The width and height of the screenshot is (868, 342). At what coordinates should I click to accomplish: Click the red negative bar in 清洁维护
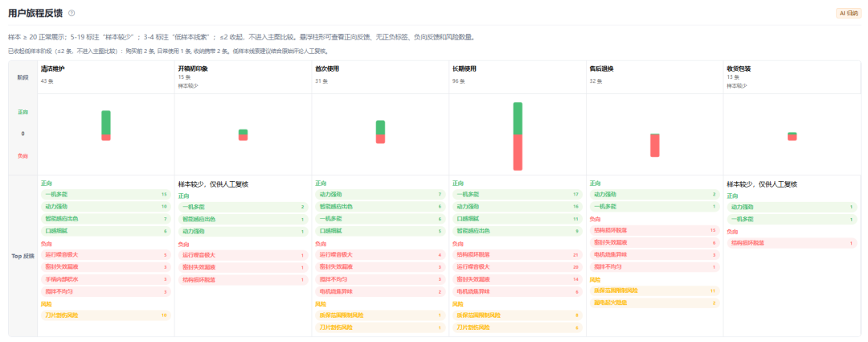pyautogui.click(x=106, y=138)
